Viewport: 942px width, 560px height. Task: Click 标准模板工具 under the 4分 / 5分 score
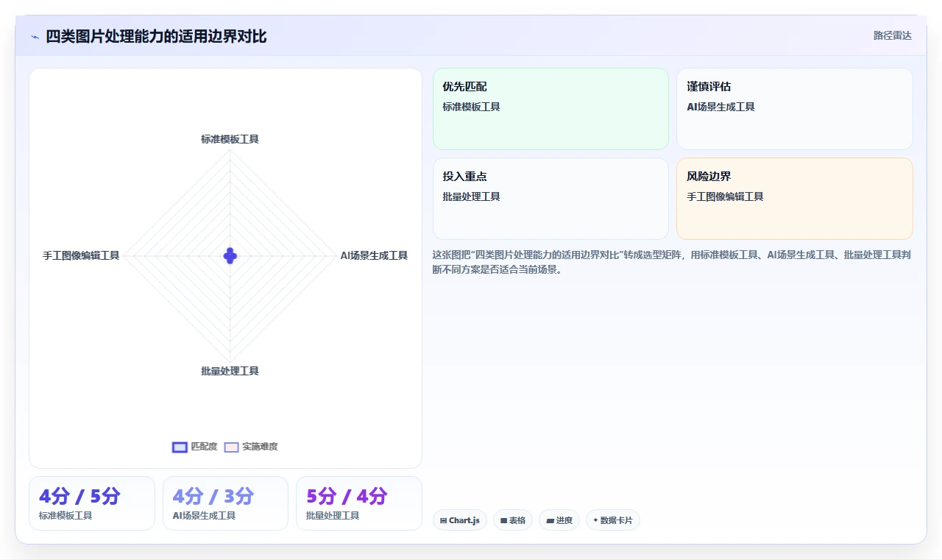[x=65, y=516]
